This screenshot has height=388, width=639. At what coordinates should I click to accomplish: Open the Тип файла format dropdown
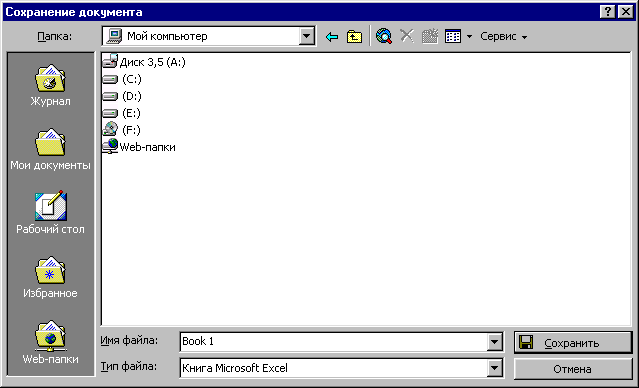[x=494, y=368]
